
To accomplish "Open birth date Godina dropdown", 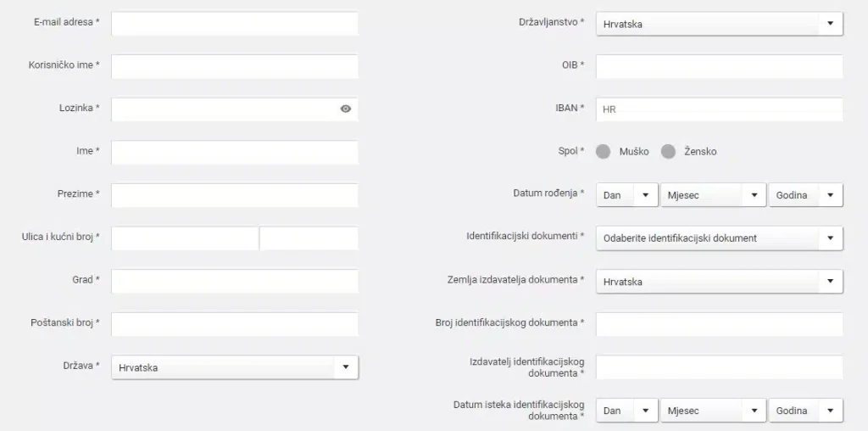I will pos(805,195).
